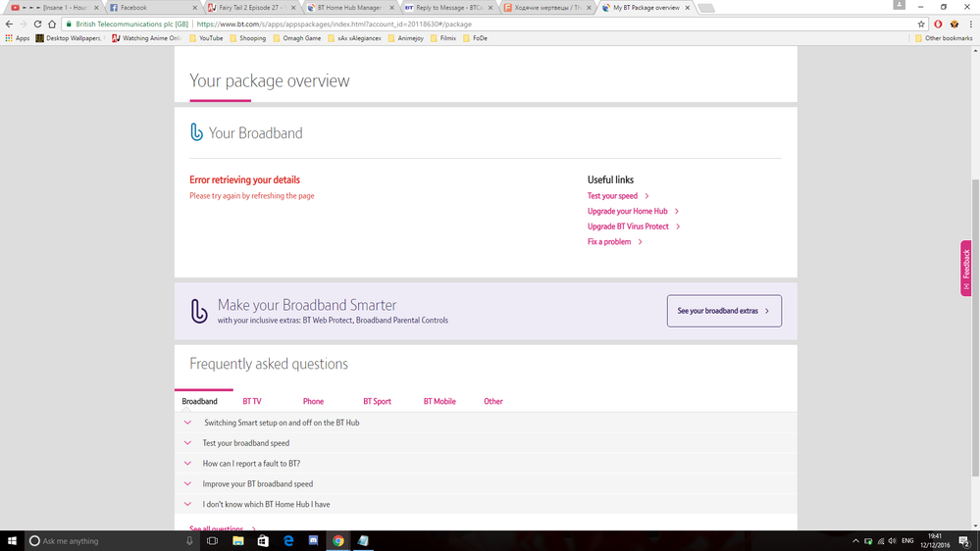
Task: Show hidden system tray icons
Action: [855, 541]
